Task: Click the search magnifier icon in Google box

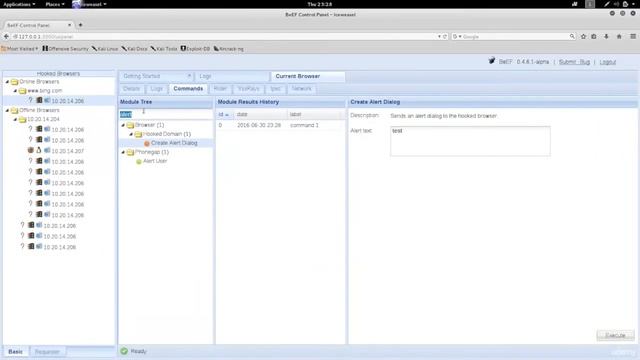Action: pos(572,36)
